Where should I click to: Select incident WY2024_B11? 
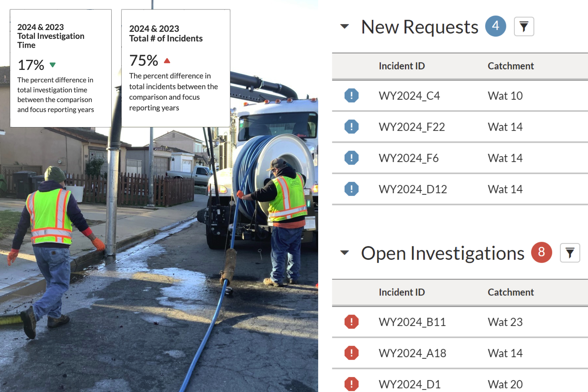pyautogui.click(x=412, y=322)
